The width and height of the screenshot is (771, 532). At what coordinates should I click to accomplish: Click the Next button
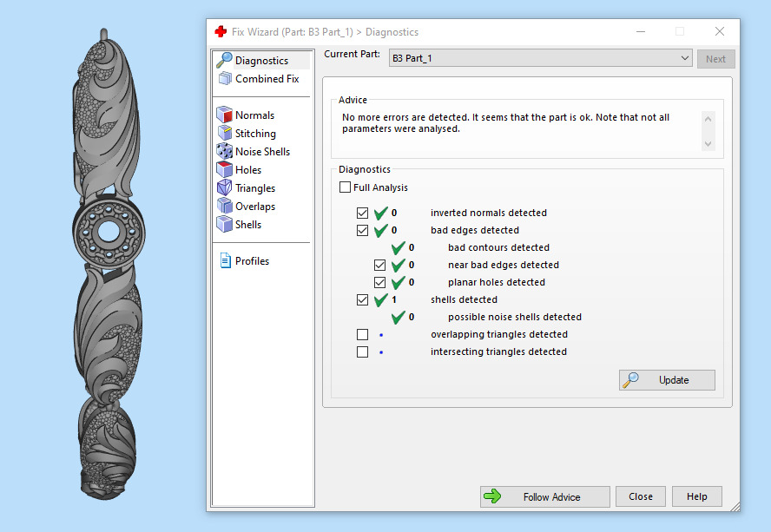coord(716,58)
